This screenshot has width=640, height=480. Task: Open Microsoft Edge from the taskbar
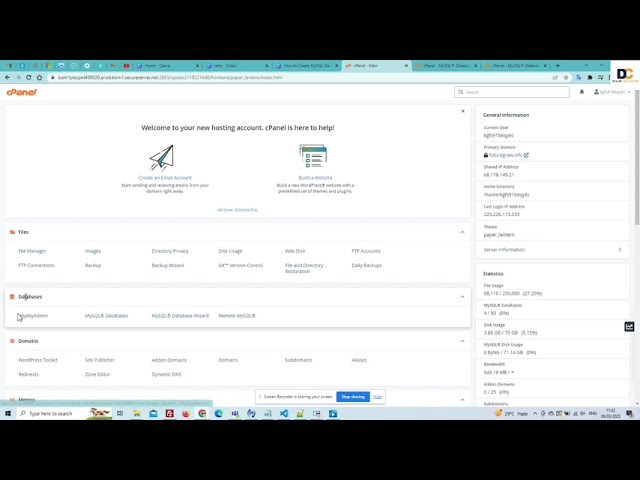click(218, 413)
